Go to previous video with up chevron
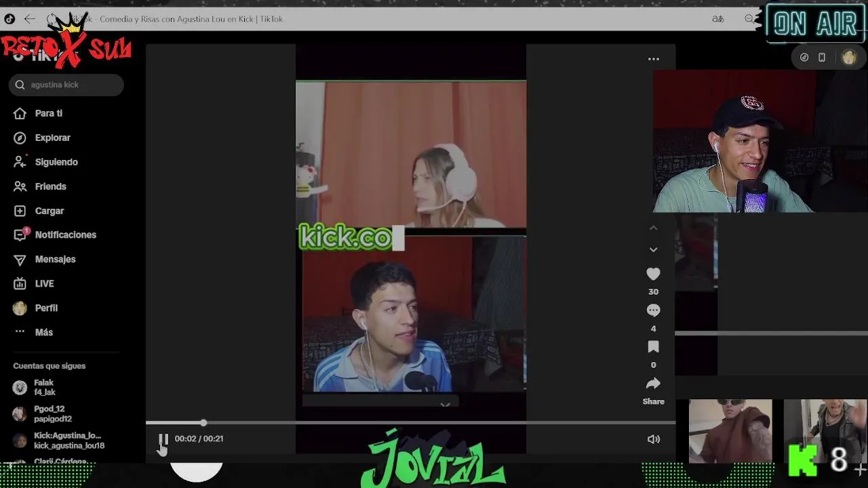Image resolution: width=868 pixels, height=488 pixels. click(x=654, y=228)
